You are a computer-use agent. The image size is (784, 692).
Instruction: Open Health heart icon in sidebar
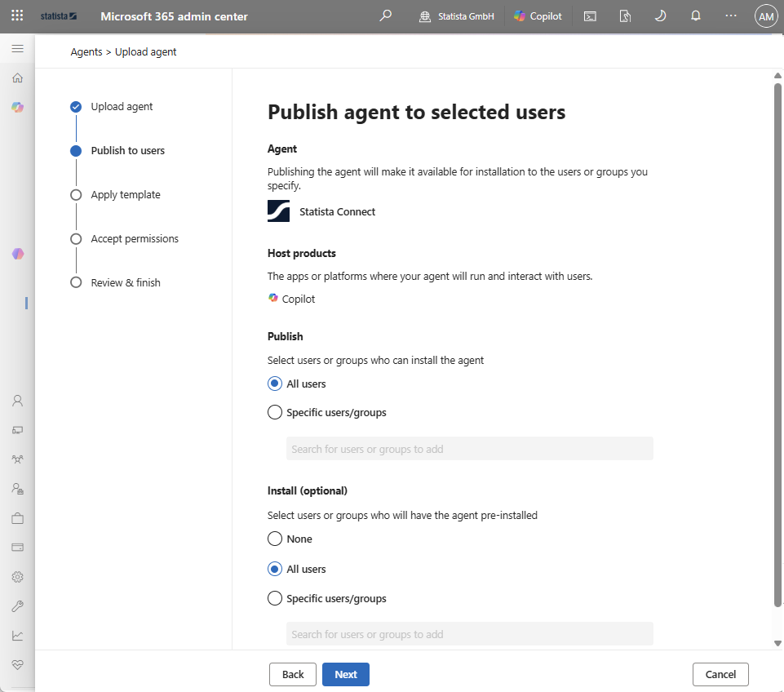click(x=17, y=664)
